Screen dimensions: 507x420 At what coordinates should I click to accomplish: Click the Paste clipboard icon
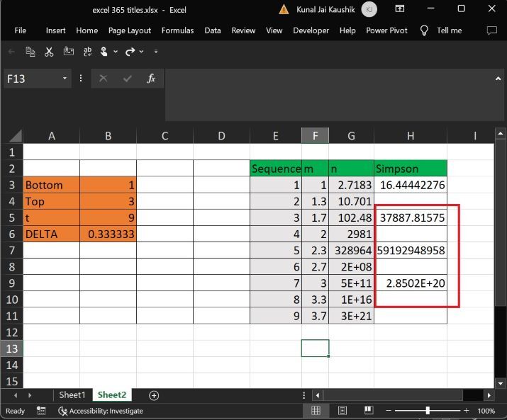click(x=68, y=52)
